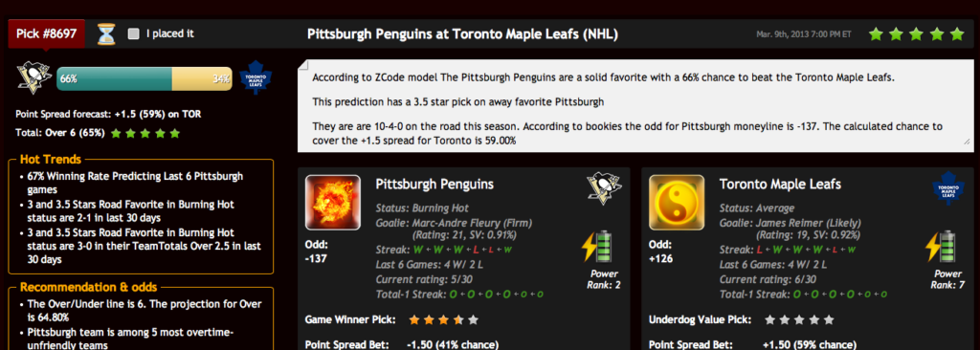The width and height of the screenshot is (980, 350).
Task: Select the yin-yang Average status icon
Action: tap(677, 203)
